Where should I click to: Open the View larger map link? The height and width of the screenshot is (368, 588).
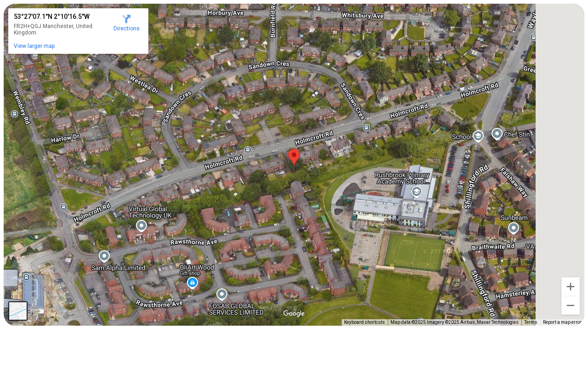(34, 46)
